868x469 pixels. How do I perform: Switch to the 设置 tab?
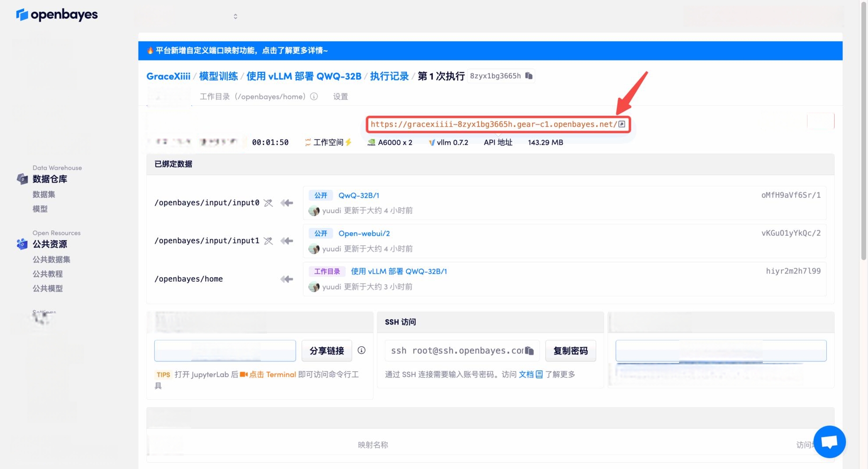[x=341, y=96]
